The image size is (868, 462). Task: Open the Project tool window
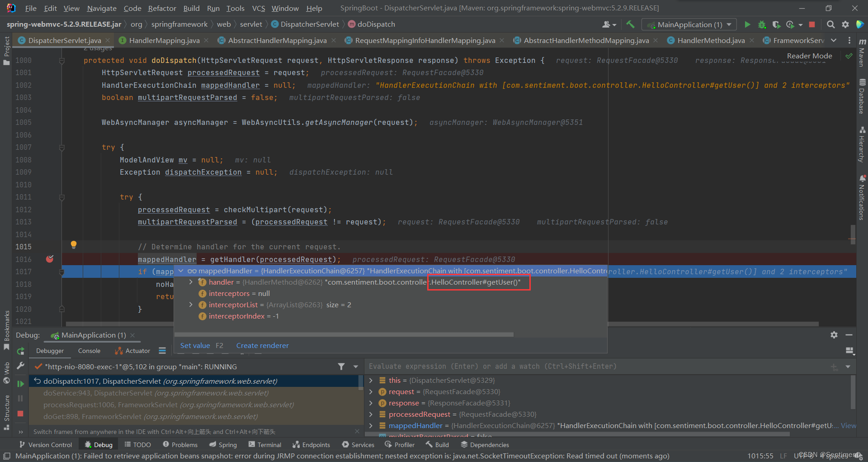(x=6, y=50)
